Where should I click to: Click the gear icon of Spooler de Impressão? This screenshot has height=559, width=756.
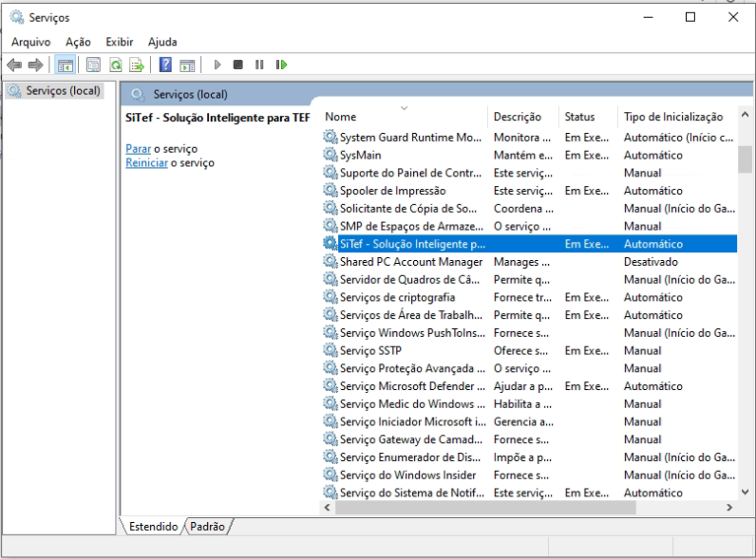click(x=331, y=191)
